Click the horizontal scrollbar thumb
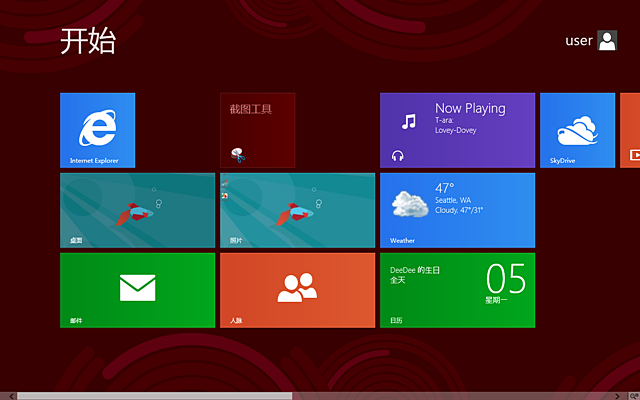 pyautogui.click(x=154, y=396)
